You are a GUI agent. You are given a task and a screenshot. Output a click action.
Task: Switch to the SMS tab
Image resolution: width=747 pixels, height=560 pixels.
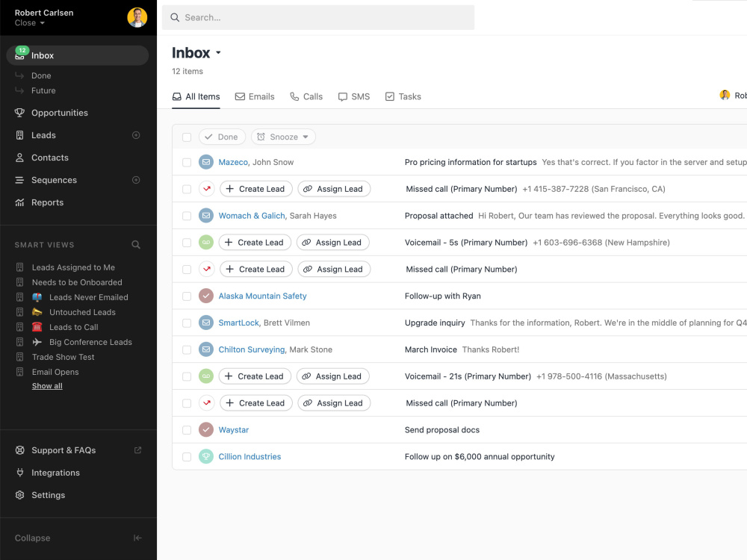[354, 96]
